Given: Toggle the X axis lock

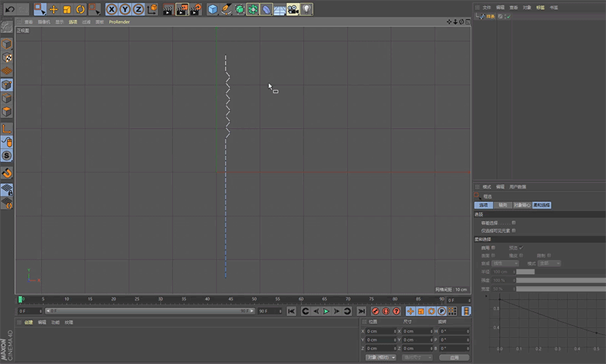Looking at the screenshot, I should click(112, 10).
